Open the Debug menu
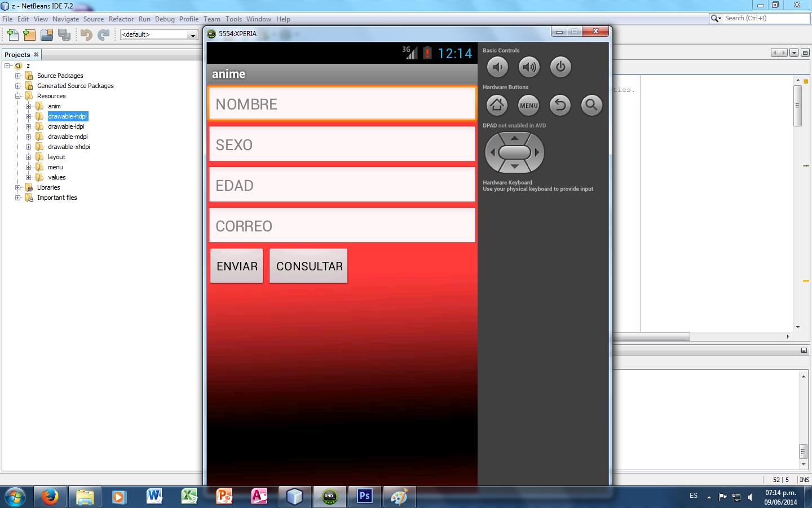The image size is (812, 508). pyautogui.click(x=165, y=19)
